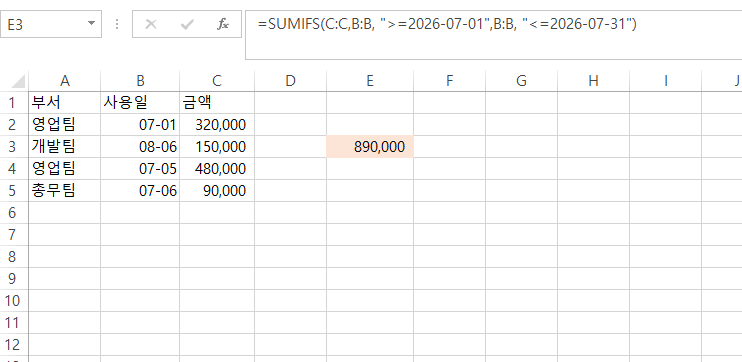Click the amount cell 480,000
Image resolution: width=742 pixels, height=362 pixels.
pyautogui.click(x=217, y=168)
